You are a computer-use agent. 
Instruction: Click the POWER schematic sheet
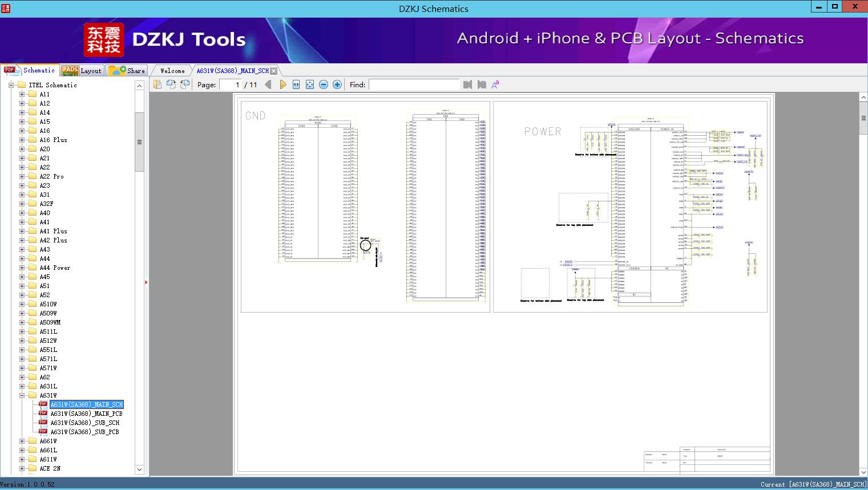pyautogui.click(x=630, y=206)
